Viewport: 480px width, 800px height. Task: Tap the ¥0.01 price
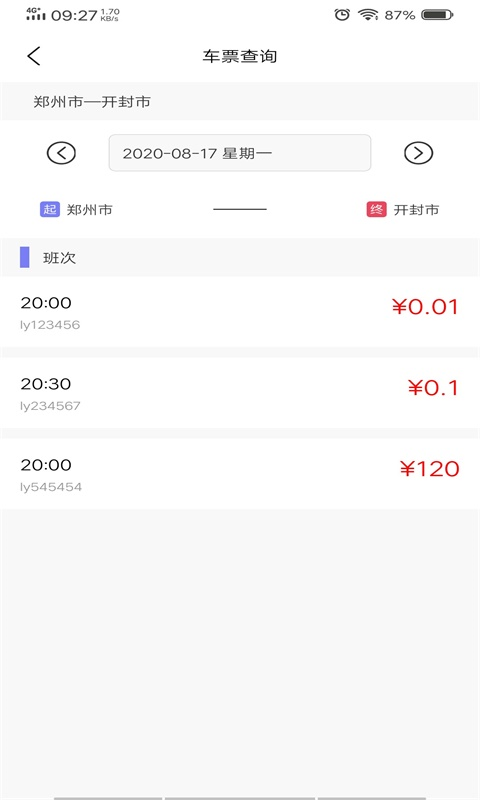(425, 307)
